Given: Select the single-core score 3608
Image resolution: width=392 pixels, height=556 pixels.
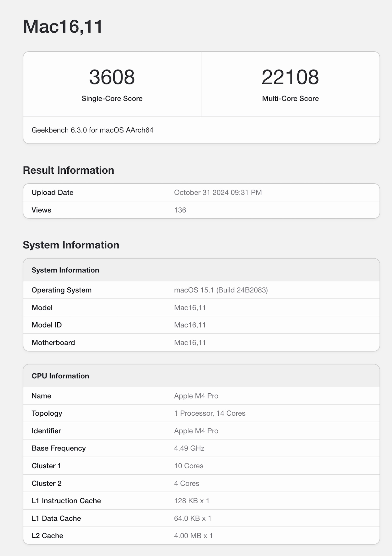Looking at the screenshot, I should tap(112, 77).
